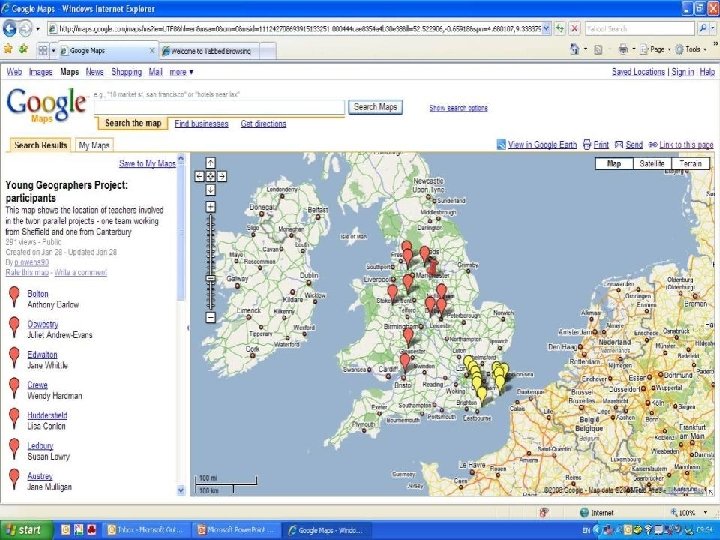Click the Refresh page icon
The width and height of the screenshot is (720, 540).
coord(560,28)
